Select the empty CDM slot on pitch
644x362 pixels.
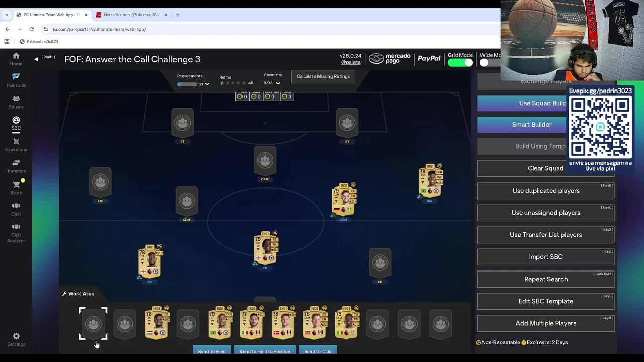pos(187,201)
